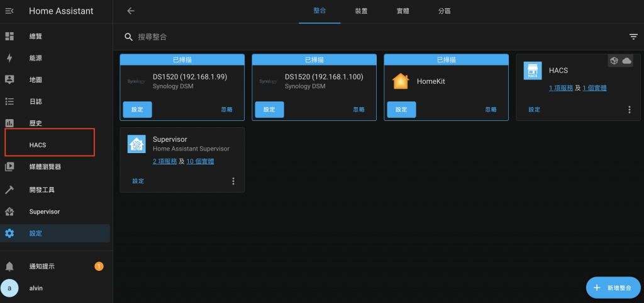Configure HomeKit with 設定 button
Viewport: 644px width, 303px height.
(402, 110)
